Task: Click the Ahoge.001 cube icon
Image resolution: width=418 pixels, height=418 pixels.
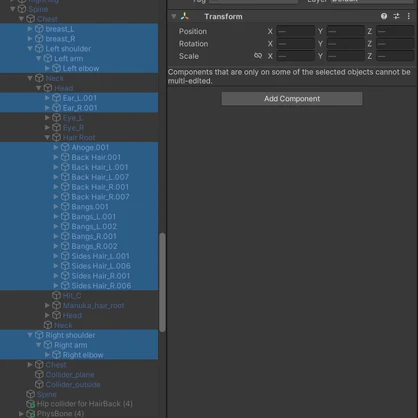Action: [x=65, y=147]
